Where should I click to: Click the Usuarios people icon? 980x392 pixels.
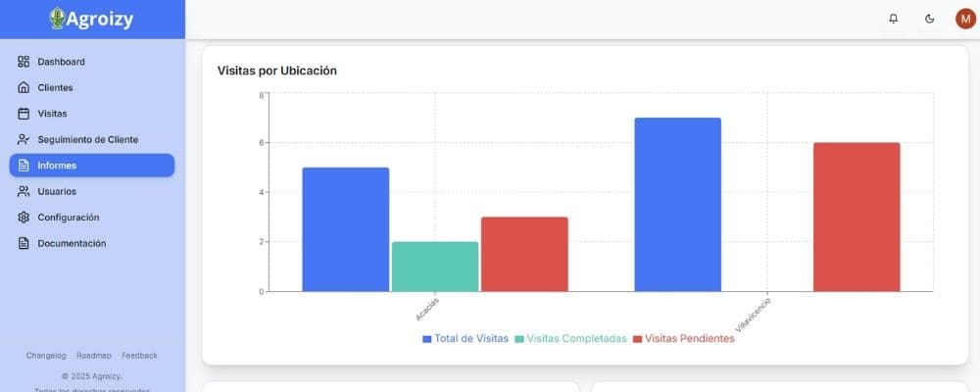(24, 191)
